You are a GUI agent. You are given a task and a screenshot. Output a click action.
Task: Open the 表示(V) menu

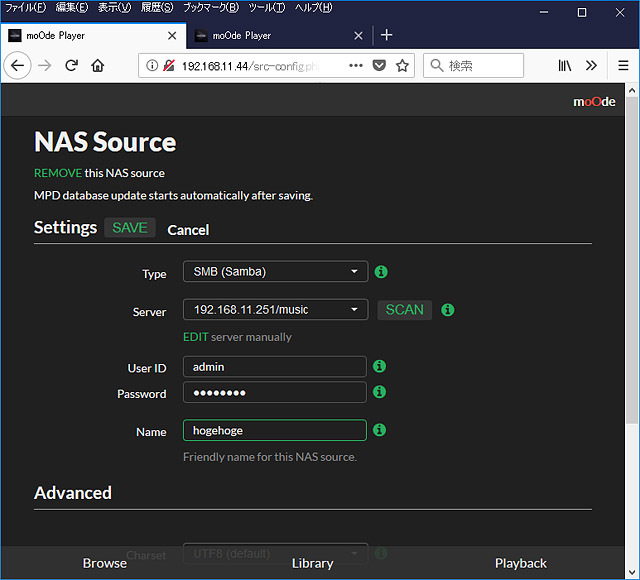point(114,8)
